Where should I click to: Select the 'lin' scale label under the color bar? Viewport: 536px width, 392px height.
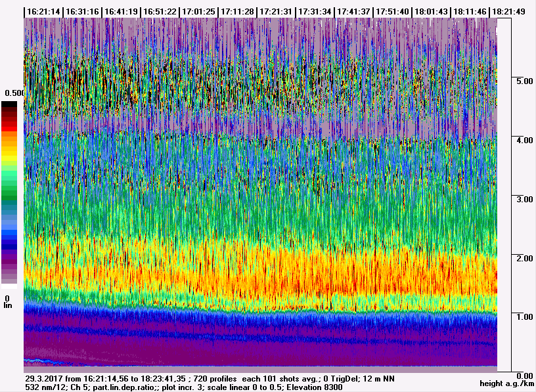tap(7, 305)
